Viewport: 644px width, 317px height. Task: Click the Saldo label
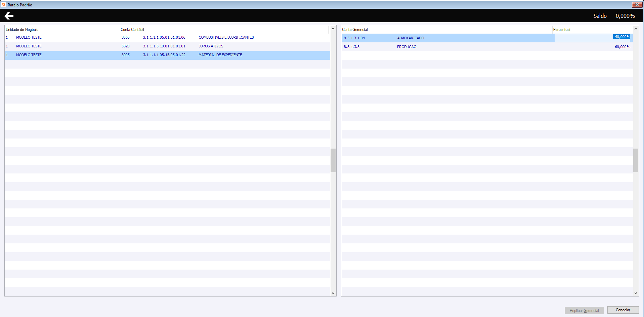[x=600, y=16]
